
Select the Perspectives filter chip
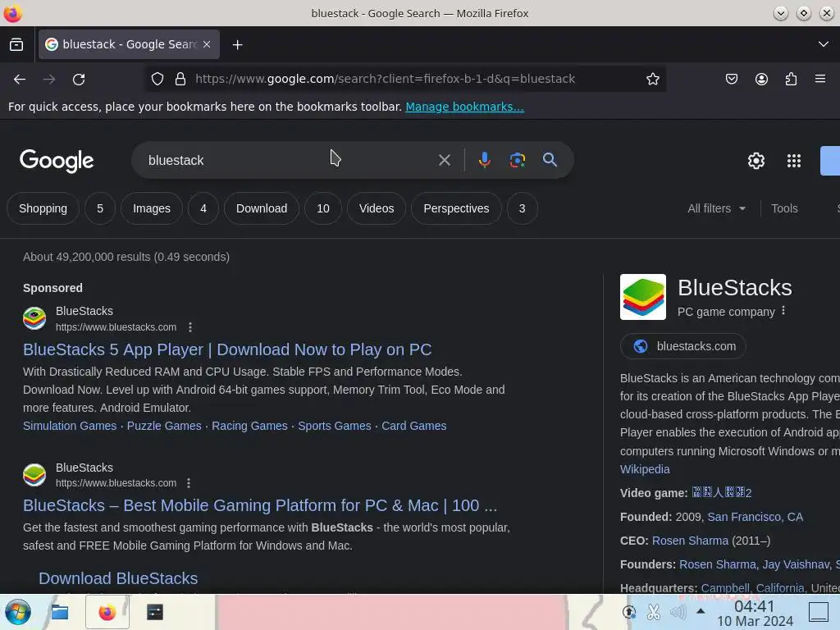pyautogui.click(x=456, y=208)
